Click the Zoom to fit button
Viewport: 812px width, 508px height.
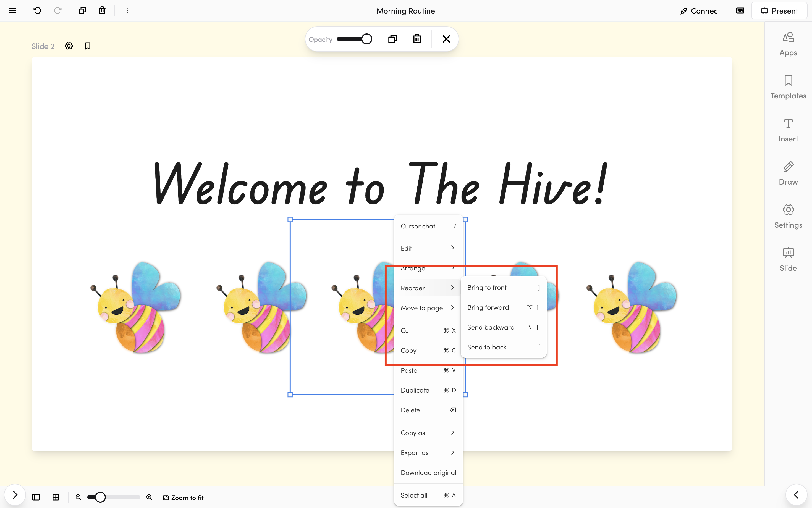[183, 498]
